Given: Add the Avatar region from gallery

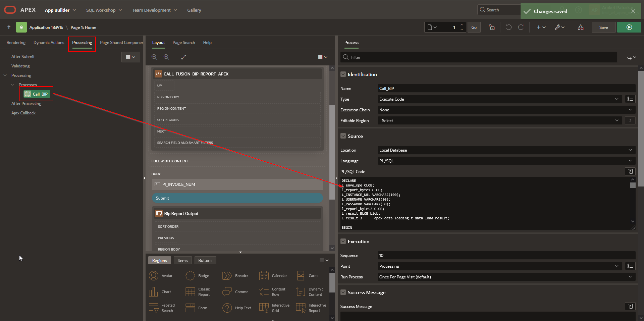Looking at the screenshot, I should (x=161, y=276).
